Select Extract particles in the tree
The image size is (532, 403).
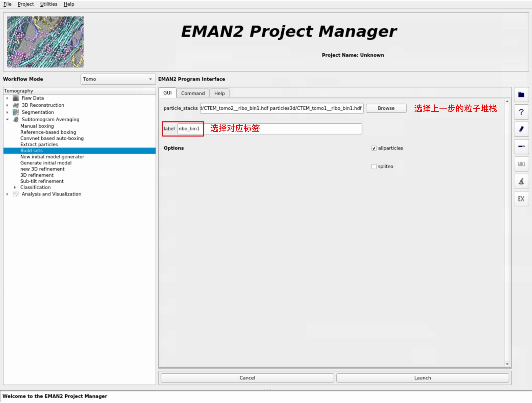coord(39,145)
